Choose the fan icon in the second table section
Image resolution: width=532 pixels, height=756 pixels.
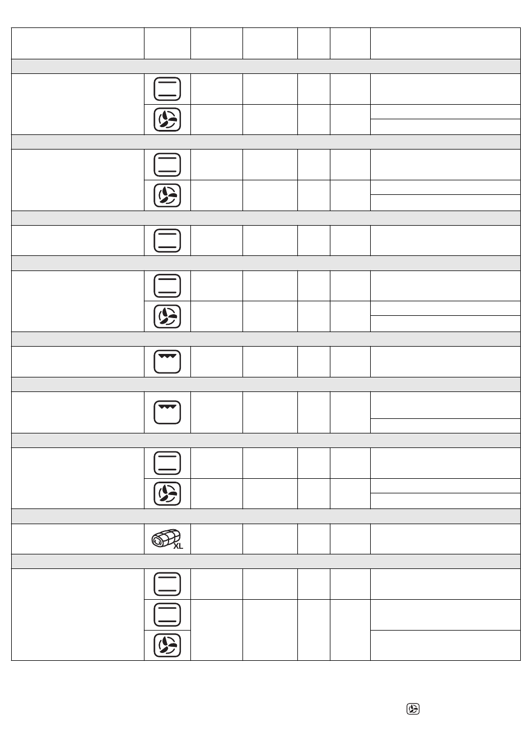167,195
